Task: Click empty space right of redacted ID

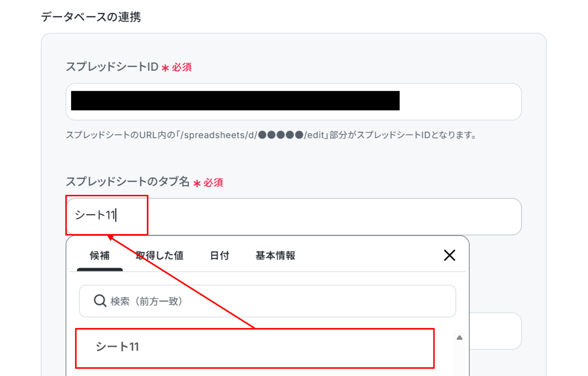Action: pyautogui.click(x=459, y=101)
